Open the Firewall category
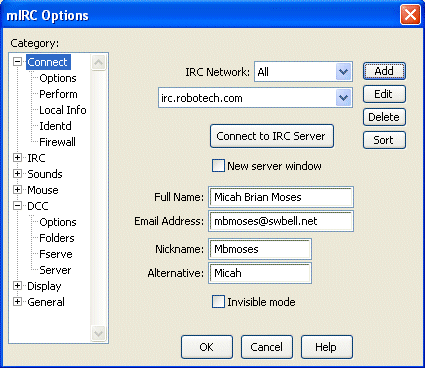This screenshot has height=368, width=425. pyautogui.click(x=57, y=142)
